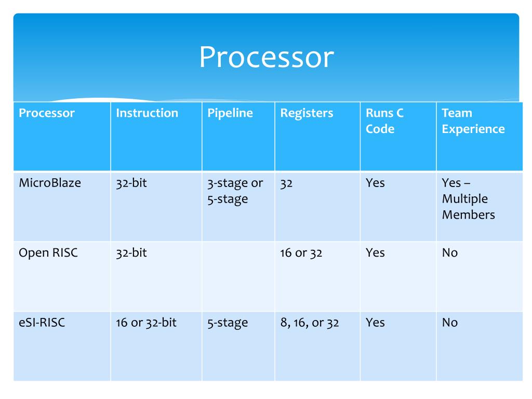
Task: Select the Processor column header cell
Action: (x=62, y=136)
